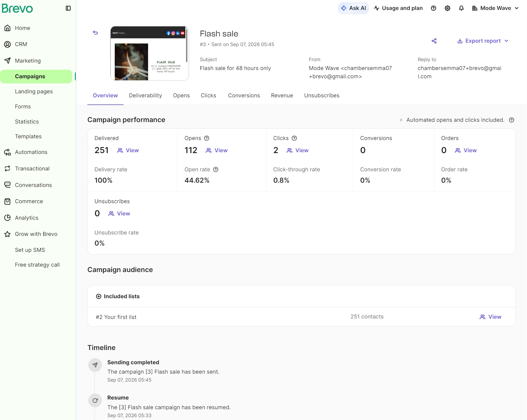Switch to the Opens tab
Viewport: 527px width, 420px height.
pyautogui.click(x=181, y=96)
